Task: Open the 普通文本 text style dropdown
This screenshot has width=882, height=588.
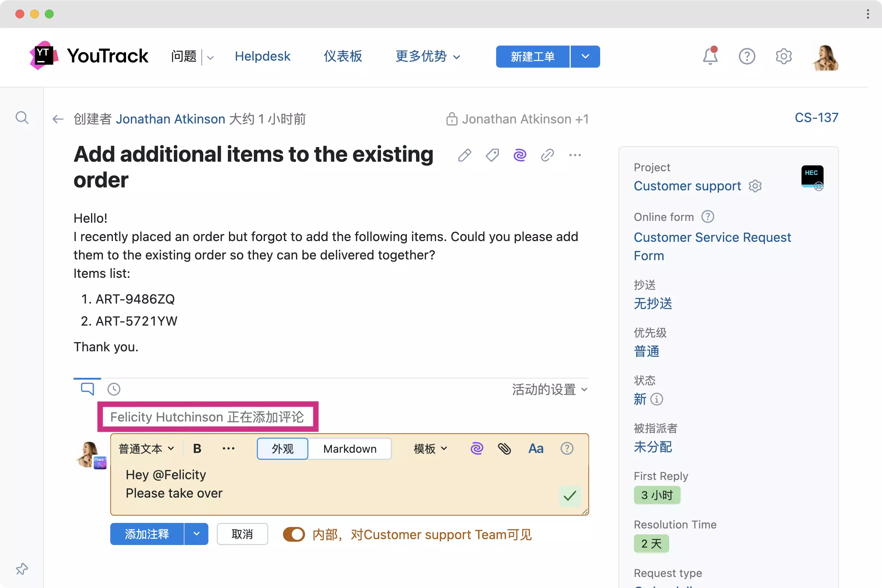Action: 146,448
